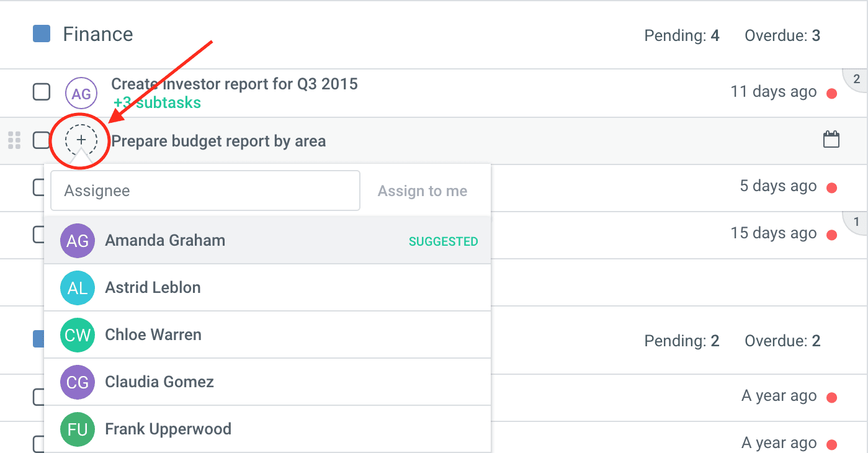Click the dashed plus assignee icon
Viewport: 868px width, 453px height.
pyautogui.click(x=81, y=141)
